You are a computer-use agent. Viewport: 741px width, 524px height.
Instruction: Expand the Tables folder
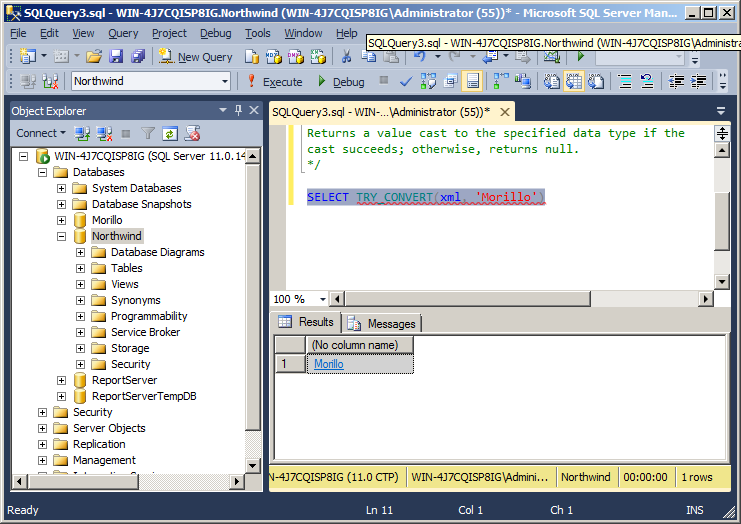(x=80, y=268)
